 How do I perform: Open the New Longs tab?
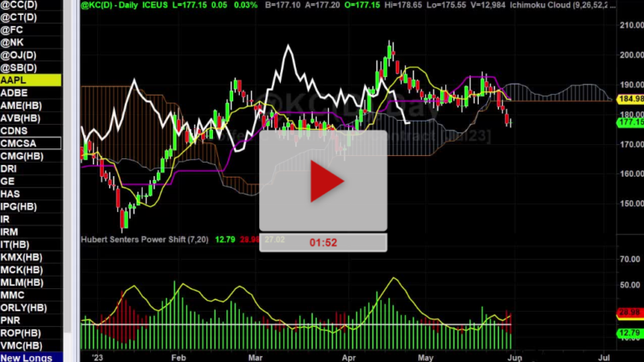pos(30,358)
